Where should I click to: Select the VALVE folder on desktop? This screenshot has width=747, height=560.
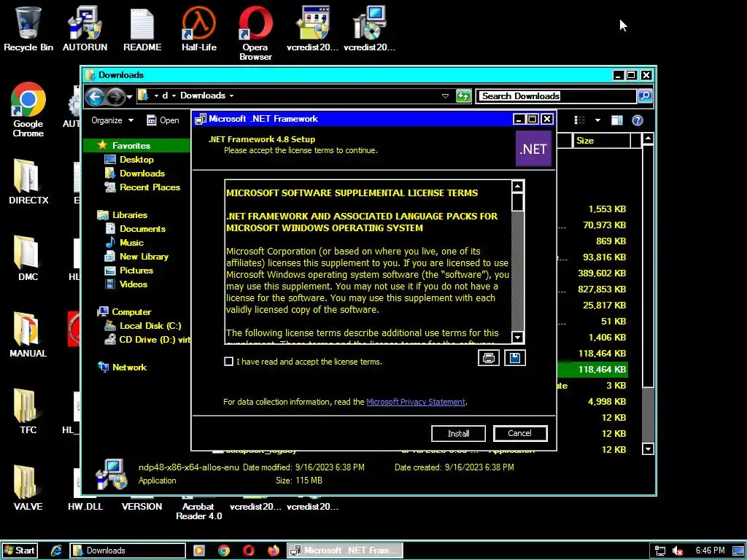click(x=28, y=488)
